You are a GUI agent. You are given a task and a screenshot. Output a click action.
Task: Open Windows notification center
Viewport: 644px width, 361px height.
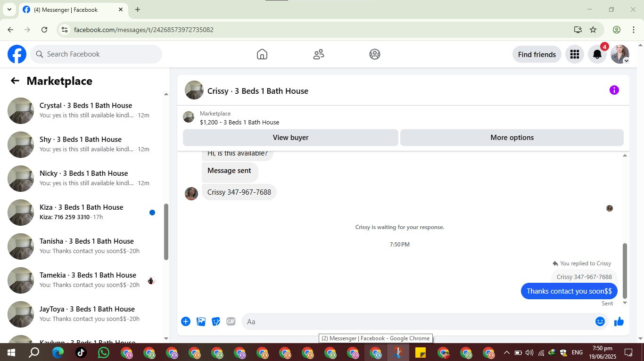[x=628, y=352]
